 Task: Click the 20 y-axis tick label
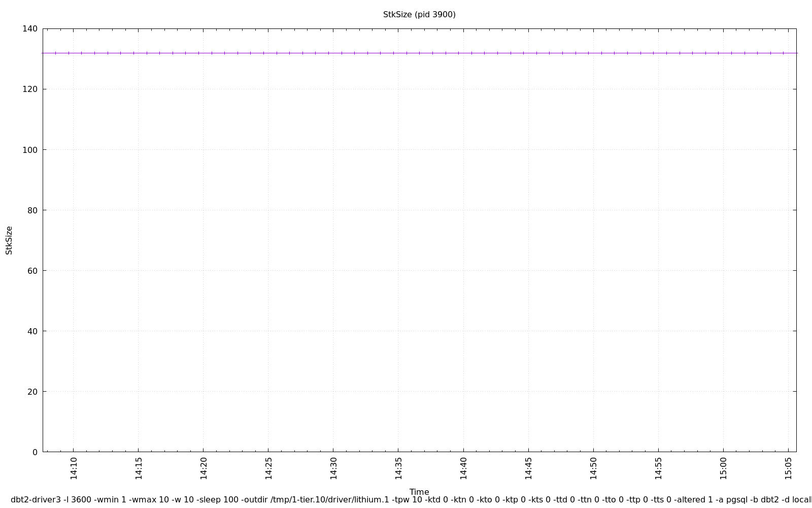point(32,392)
